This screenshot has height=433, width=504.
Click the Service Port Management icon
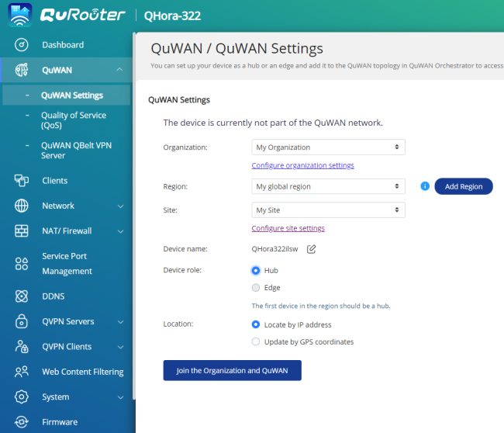coord(22,264)
